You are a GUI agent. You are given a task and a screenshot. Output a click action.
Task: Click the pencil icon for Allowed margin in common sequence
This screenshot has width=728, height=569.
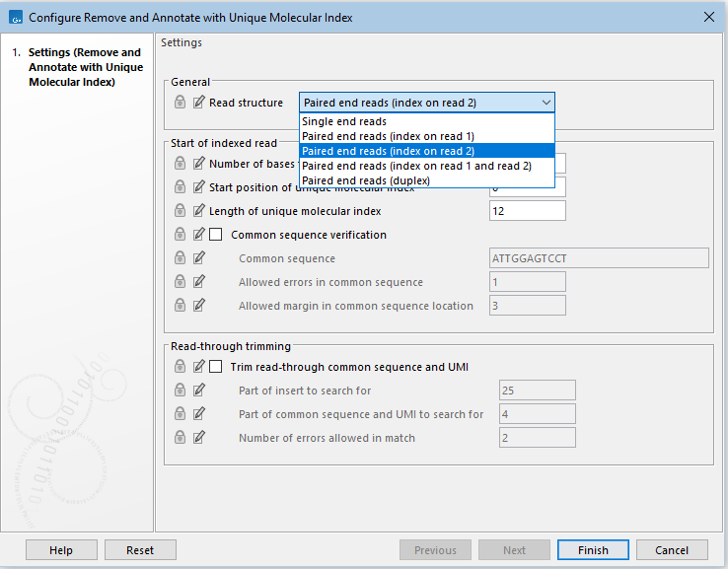(x=198, y=306)
